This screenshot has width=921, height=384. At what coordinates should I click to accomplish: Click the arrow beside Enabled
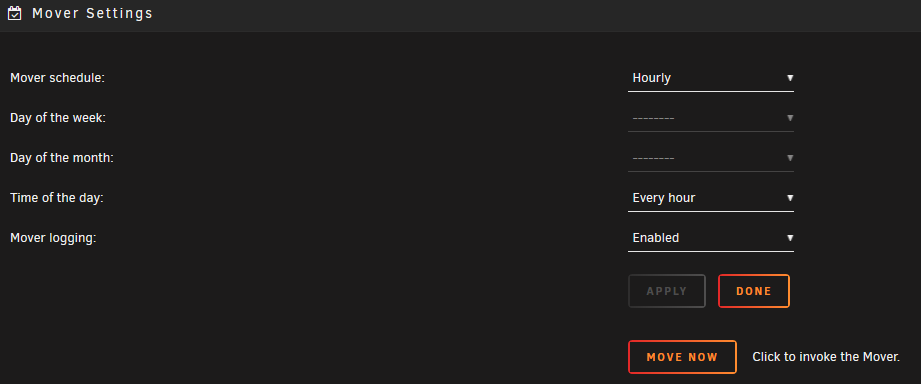click(x=790, y=238)
